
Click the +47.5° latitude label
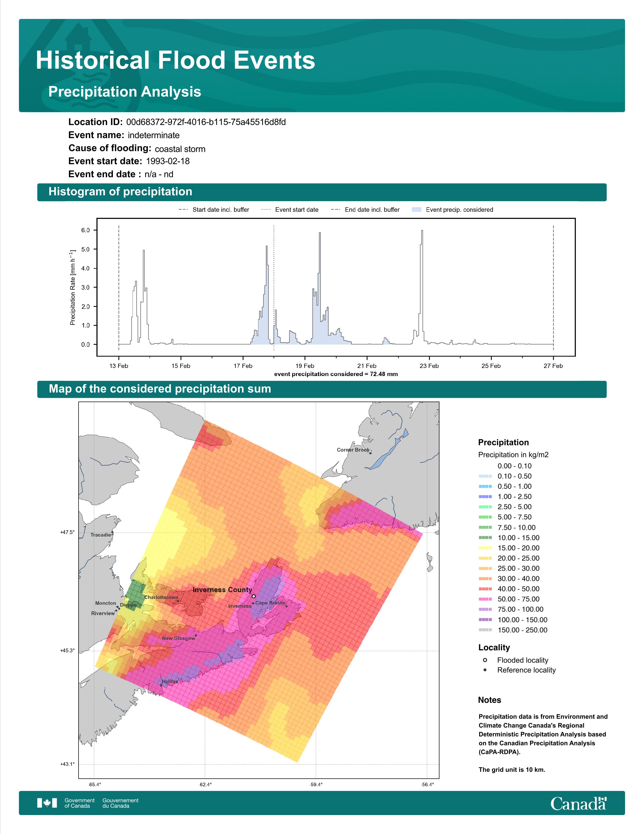point(67,532)
